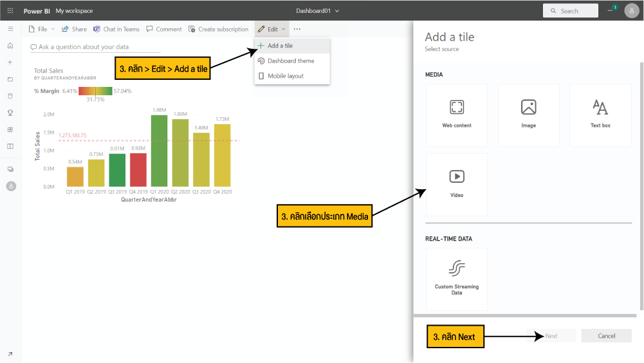
Task: Click the Total Sales tile title
Action: (x=48, y=71)
